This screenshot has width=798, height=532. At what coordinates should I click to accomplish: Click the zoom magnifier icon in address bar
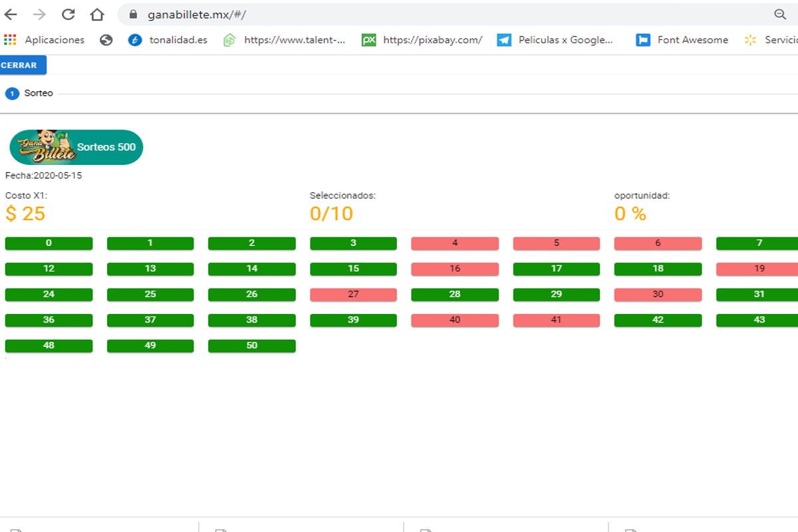[x=780, y=15]
